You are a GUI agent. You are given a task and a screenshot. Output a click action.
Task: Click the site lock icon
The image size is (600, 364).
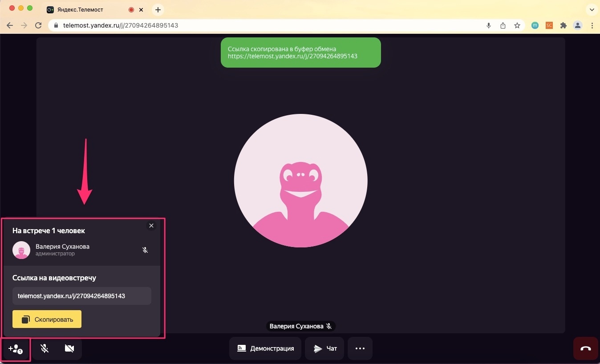point(56,25)
